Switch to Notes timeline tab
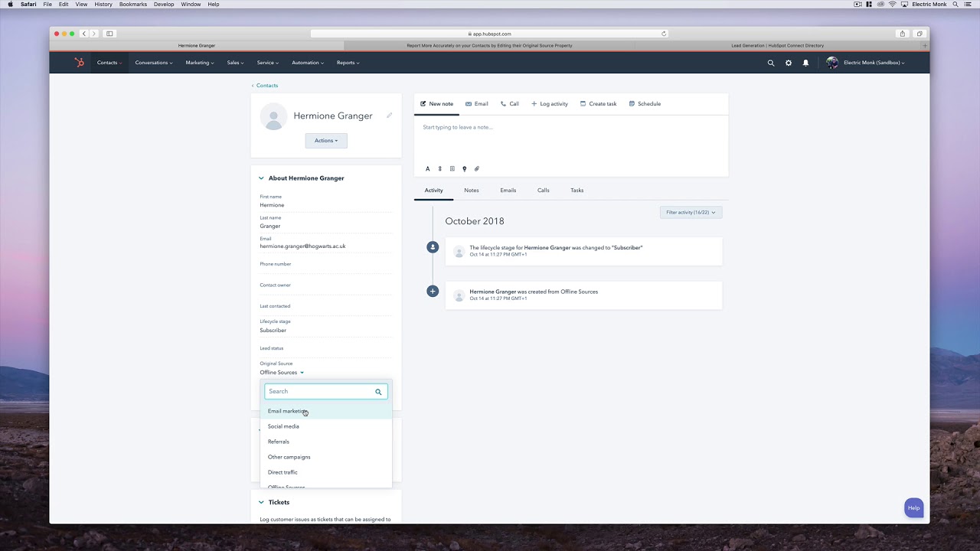The image size is (980, 551). tap(472, 191)
